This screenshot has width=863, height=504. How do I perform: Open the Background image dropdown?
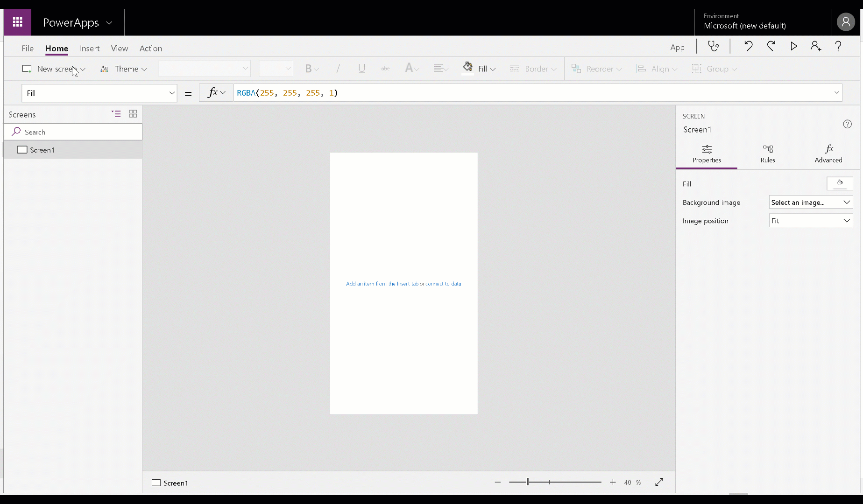point(811,202)
